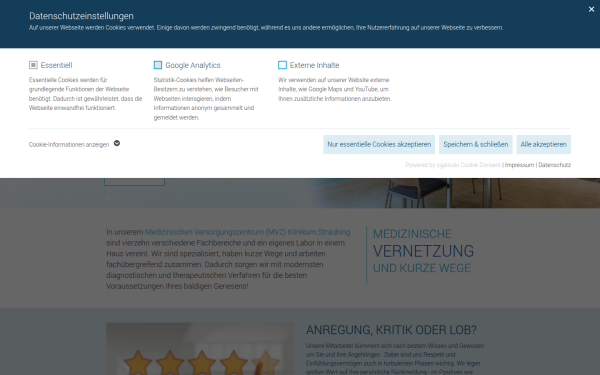
Task: Click Alle akzeptieren button
Action: click(543, 144)
